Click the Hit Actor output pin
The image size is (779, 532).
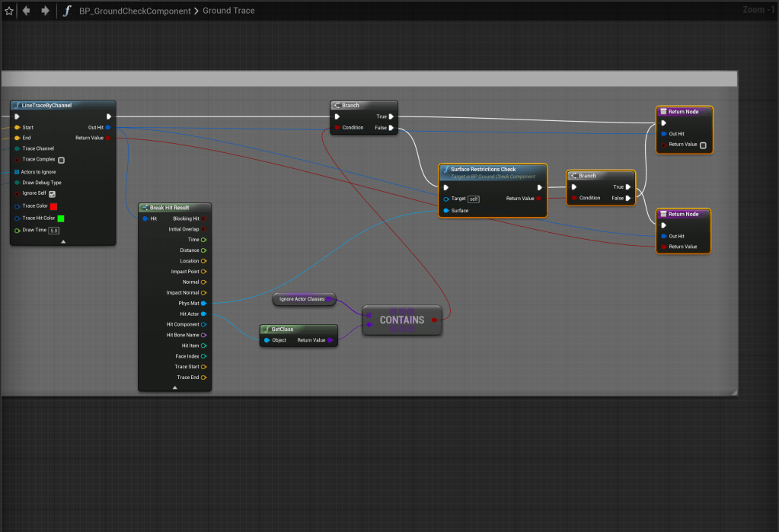(x=203, y=314)
